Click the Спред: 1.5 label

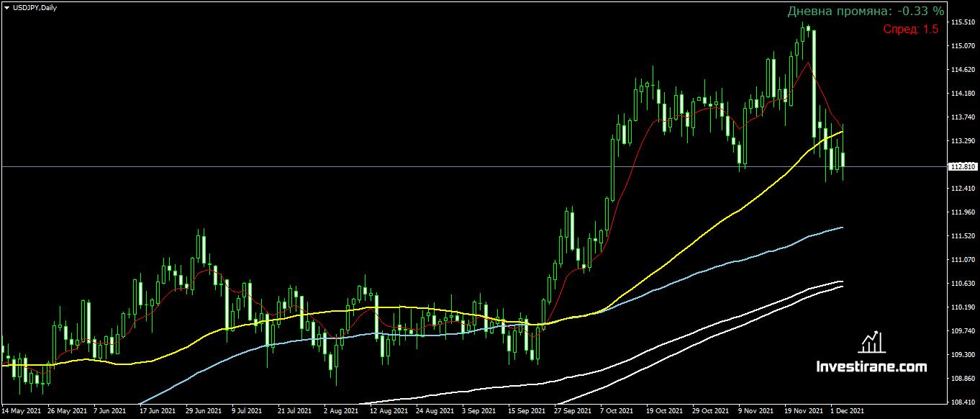pos(912,30)
